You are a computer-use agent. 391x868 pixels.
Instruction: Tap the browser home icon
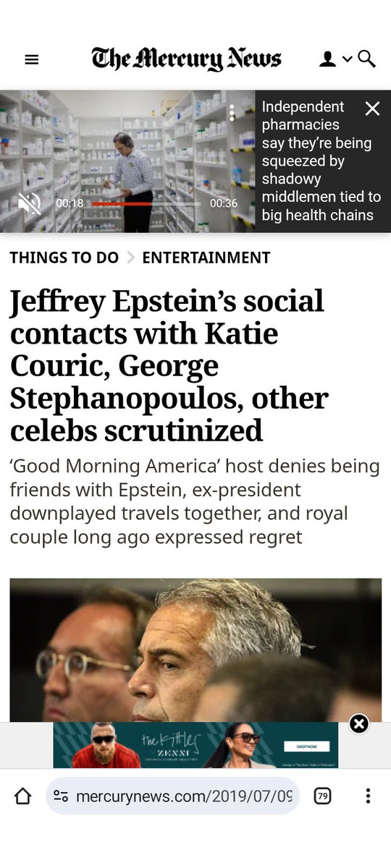pyautogui.click(x=23, y=796)
